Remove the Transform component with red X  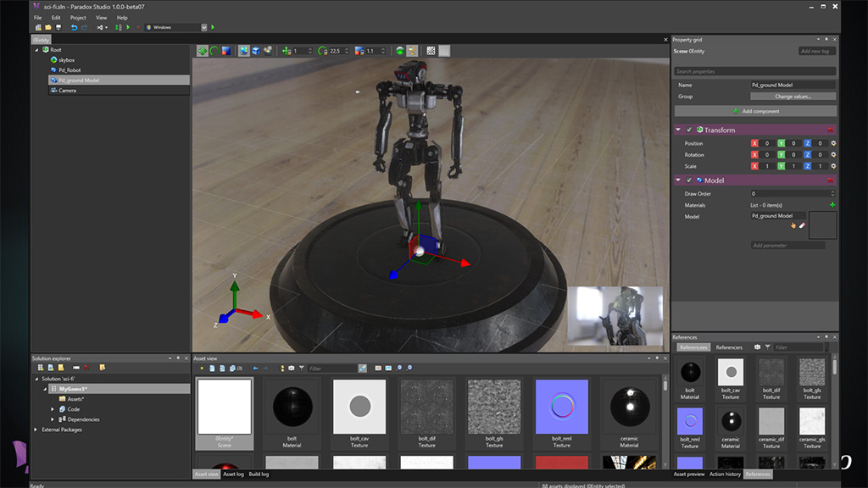[831, 130]
